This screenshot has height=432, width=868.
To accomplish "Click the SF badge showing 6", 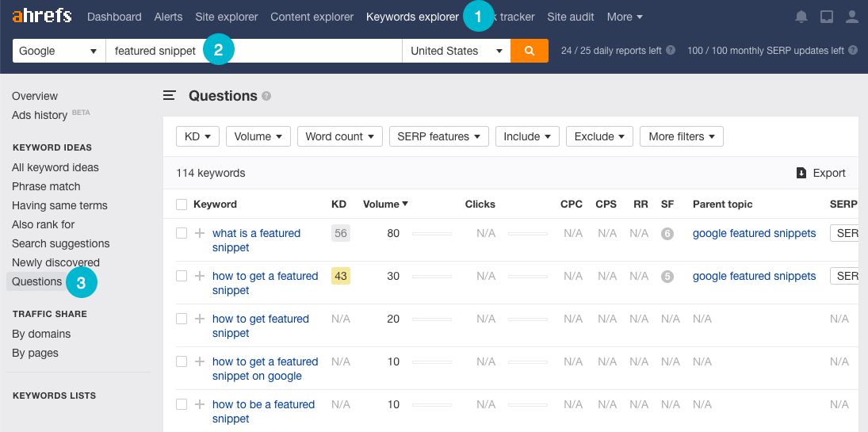I will pos(667,234).
